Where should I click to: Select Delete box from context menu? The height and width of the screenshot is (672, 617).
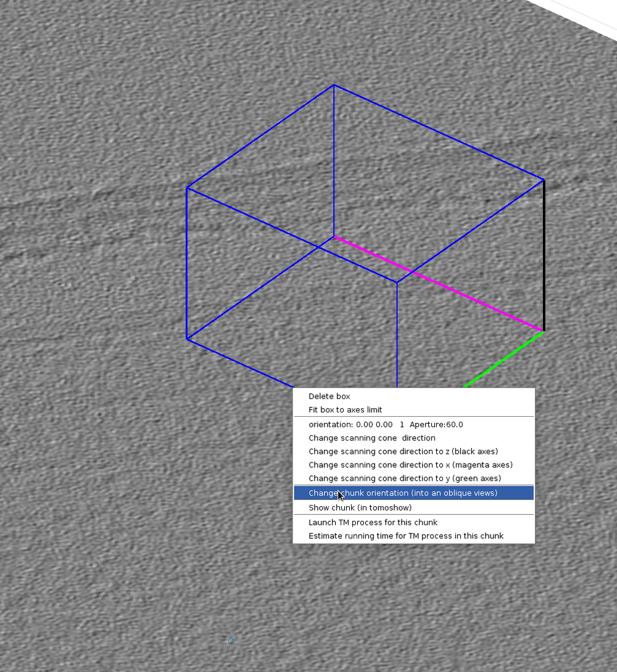coord(329,396)
